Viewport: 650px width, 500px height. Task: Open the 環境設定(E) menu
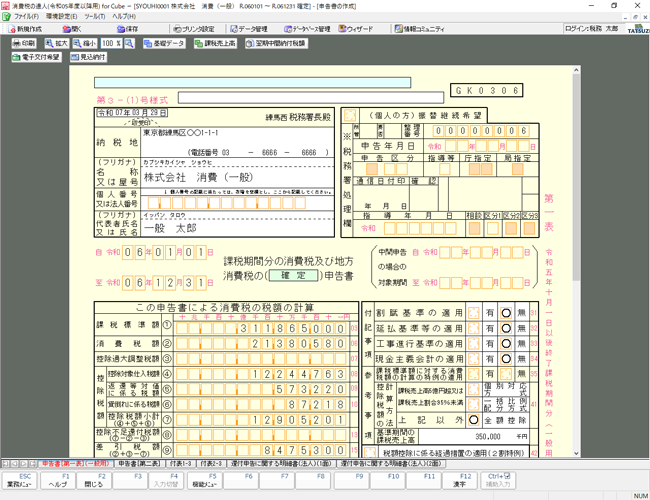(x=61, y=17)
